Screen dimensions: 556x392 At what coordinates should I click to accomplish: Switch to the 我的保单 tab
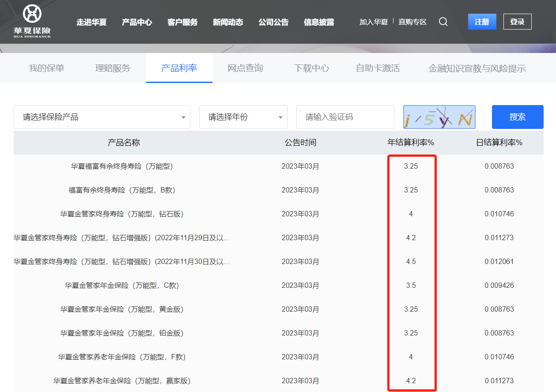point(47,68)
